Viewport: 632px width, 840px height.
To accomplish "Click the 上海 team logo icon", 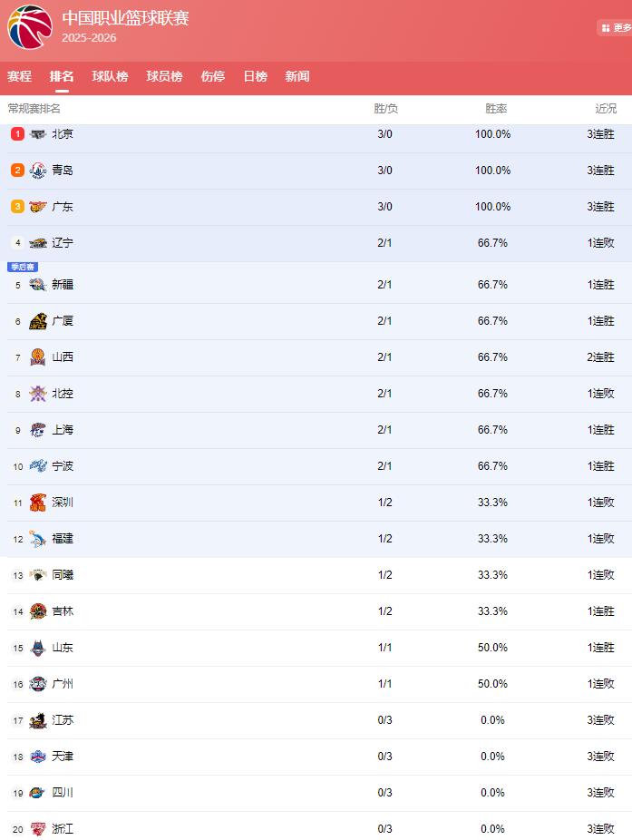I will click(37, 430).
